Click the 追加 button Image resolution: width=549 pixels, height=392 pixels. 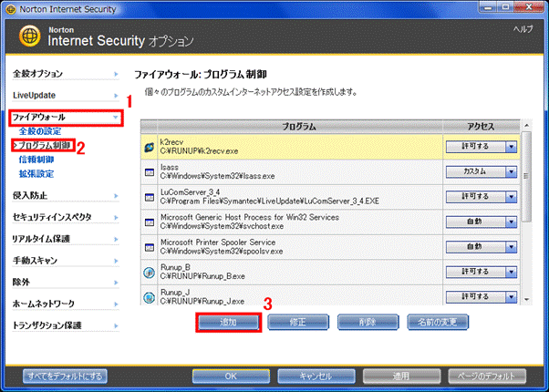[228, 322]
